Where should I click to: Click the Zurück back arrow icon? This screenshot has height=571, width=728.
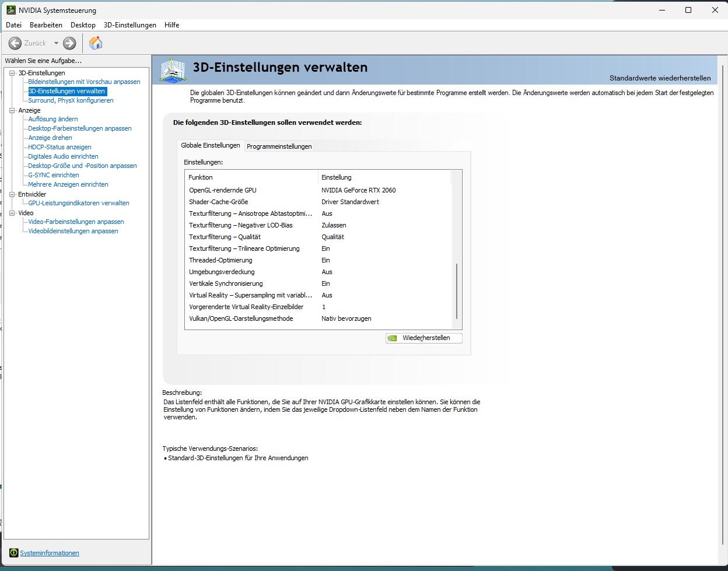coord(15,43)
